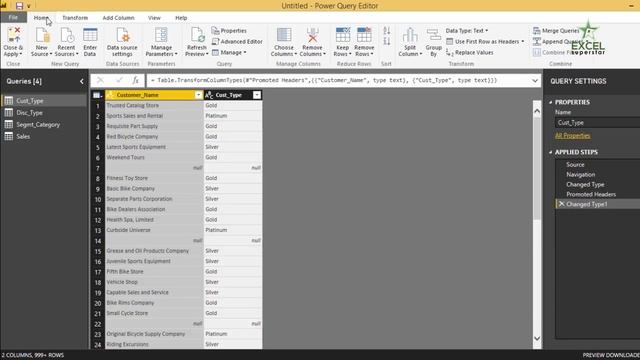Collapse the APPLIED STEPS section

click(551, 152)
